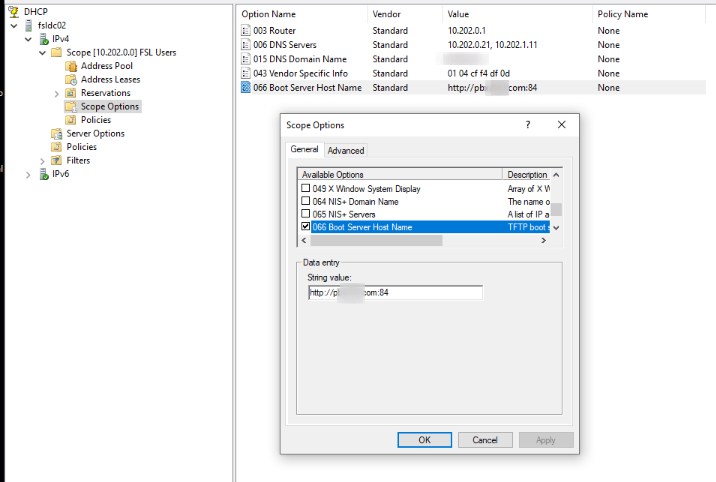The image size is (716, 482).
Task: Sort by Value column header
Action: tap(517, 14)
